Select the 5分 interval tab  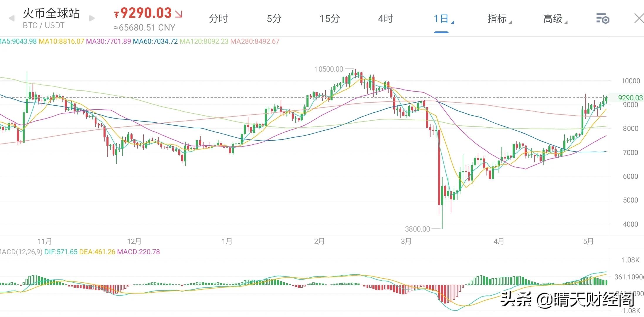(x=274, y=19)
